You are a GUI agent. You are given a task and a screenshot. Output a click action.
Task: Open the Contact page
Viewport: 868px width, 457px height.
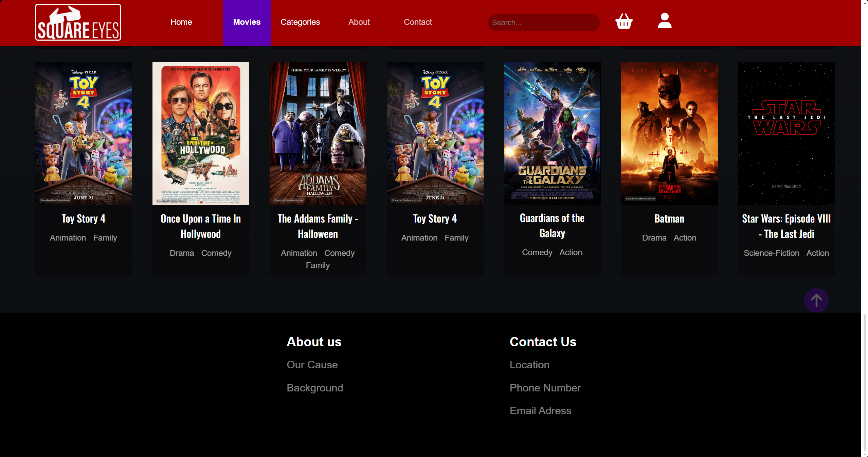tap(418, 22)
